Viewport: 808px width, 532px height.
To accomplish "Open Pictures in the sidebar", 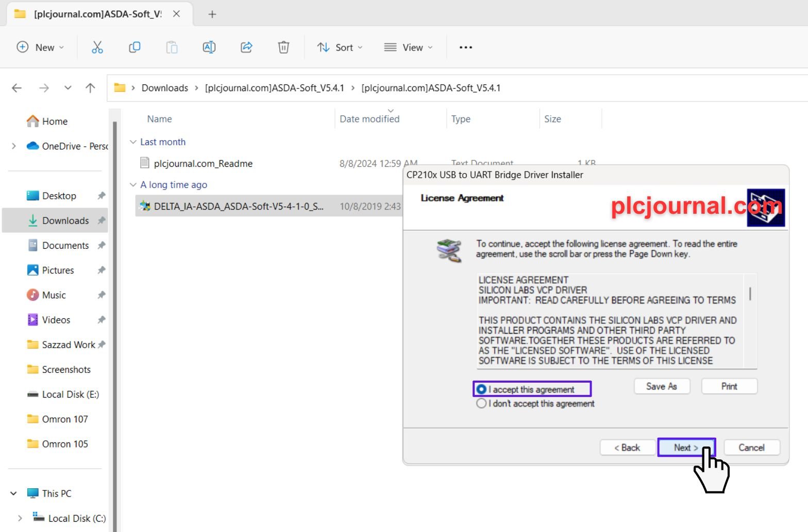I will pyautogui.click(x=50, y=270).
